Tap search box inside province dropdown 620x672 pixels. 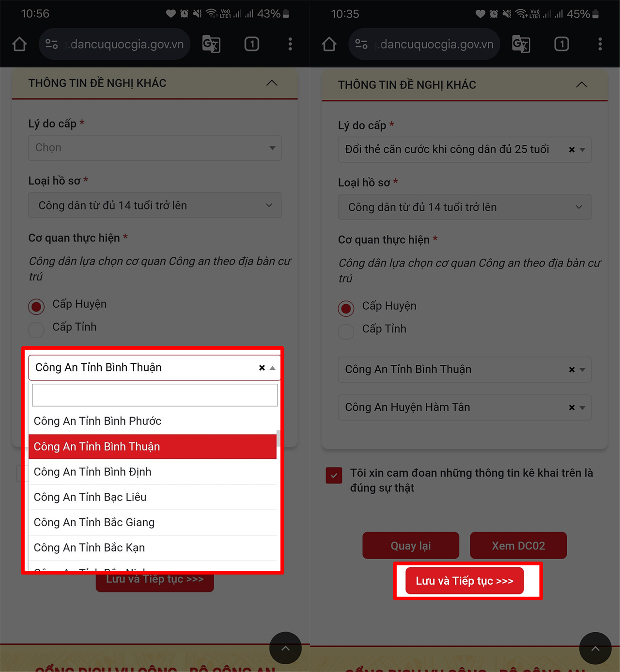pos(155,395)
